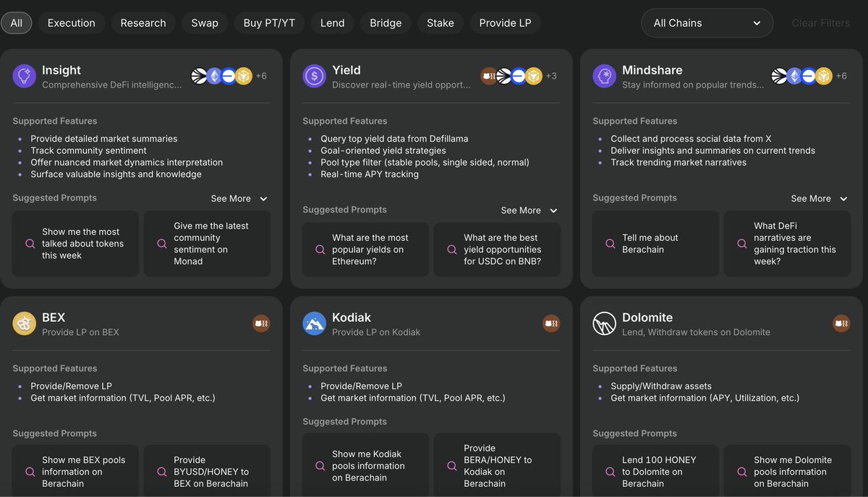Click search icon in 'community sentiment on Monad' prompt

click(162, 244)
